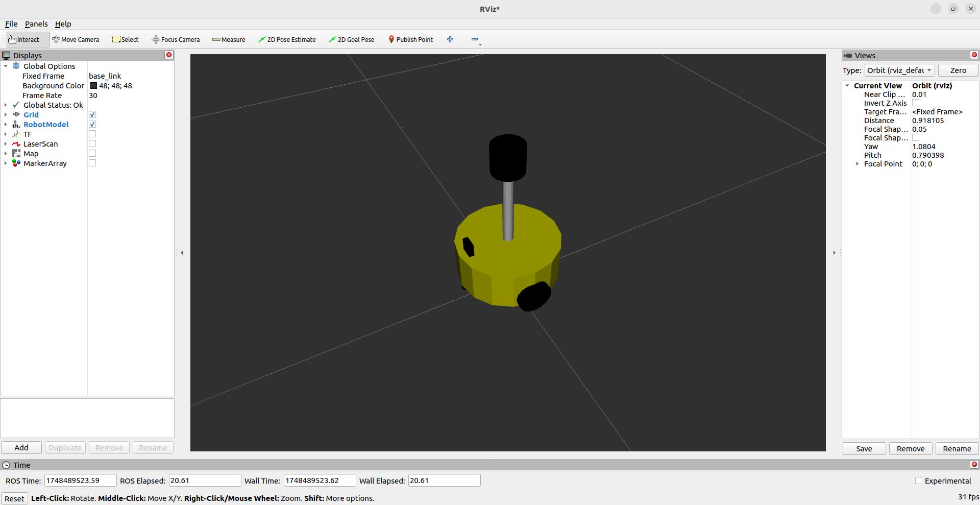This screenshot has height=505, width=980.
Task: Expand the TF display properties
Action: [6, 134]
